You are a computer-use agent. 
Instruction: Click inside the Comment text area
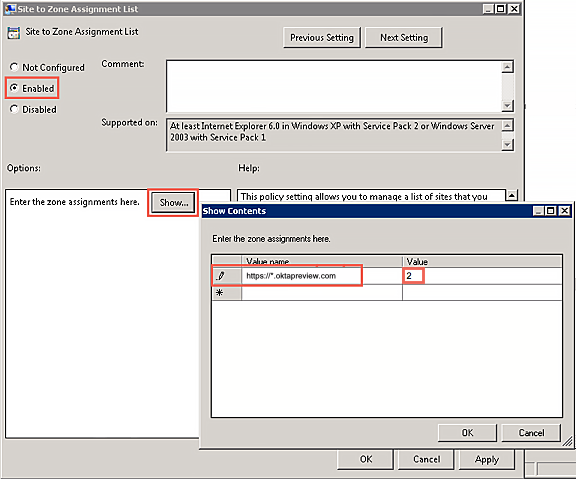coord(334,86)
